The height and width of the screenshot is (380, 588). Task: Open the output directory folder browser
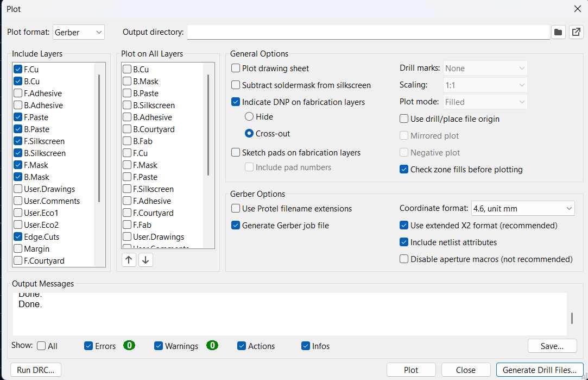pos(558,32)
